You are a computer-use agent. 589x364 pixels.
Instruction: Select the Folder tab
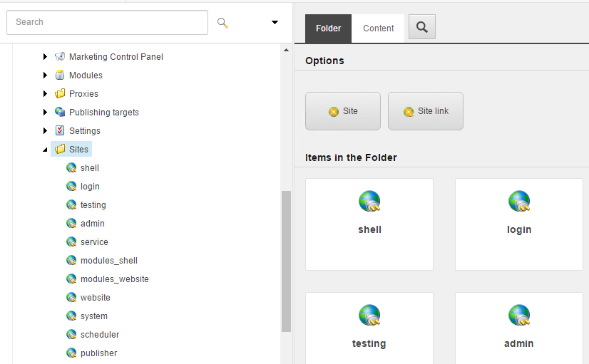[x=328, y=28]
